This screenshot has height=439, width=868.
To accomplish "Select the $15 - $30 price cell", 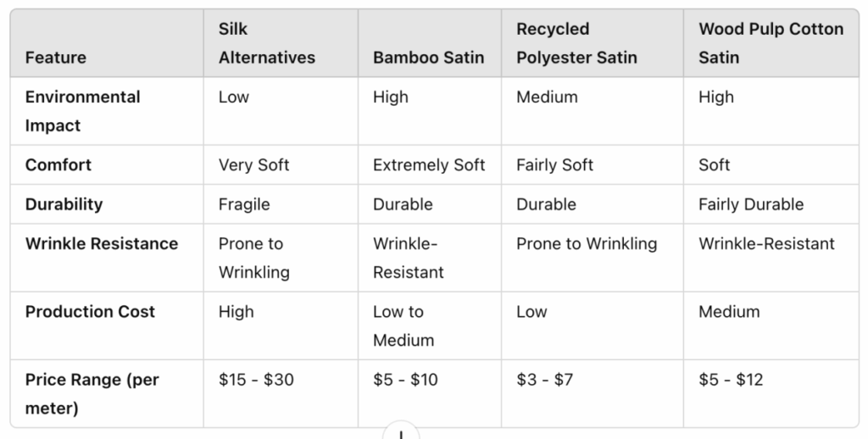I will coord(256,380).
